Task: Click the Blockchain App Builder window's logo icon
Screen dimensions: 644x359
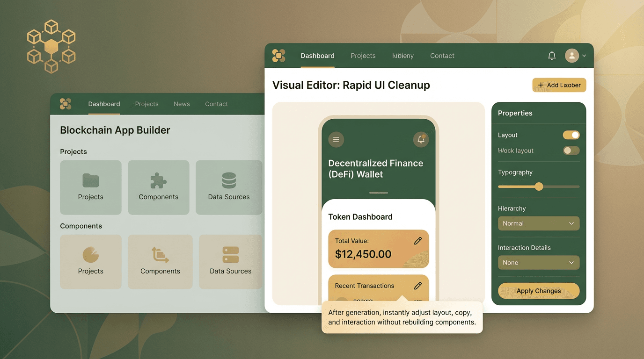Action: [66, 104]
